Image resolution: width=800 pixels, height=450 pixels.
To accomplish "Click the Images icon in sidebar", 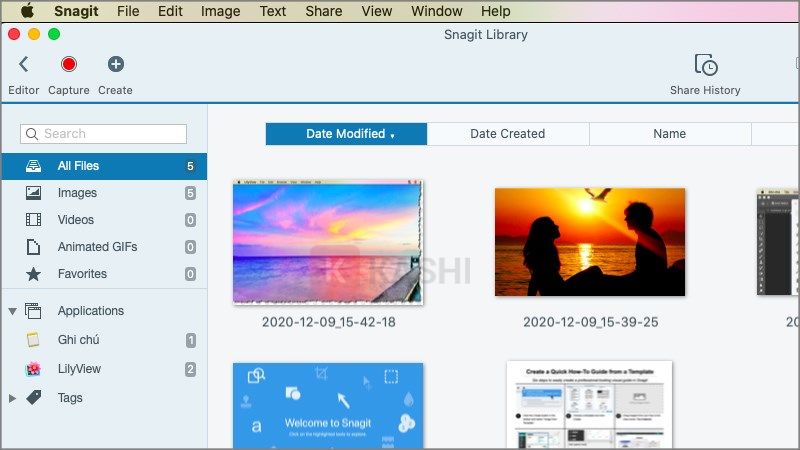I will [x=33, y=193].
